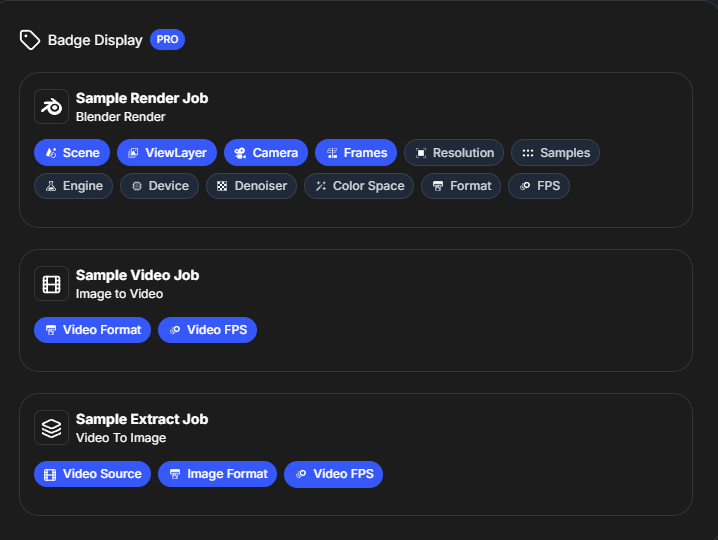
Task: Toggle the ViewLayer badge
Action: (167, 153)
